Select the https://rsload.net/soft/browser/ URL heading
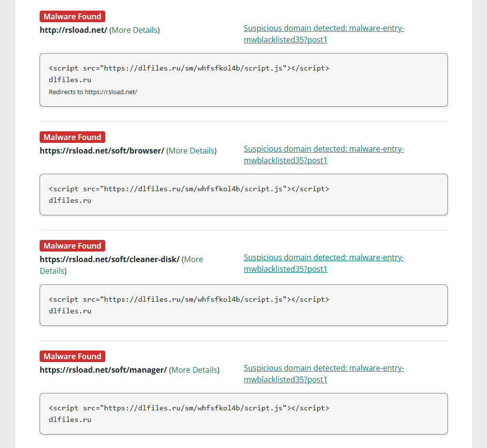The image size is (487, 448). [x=102, y=151]
